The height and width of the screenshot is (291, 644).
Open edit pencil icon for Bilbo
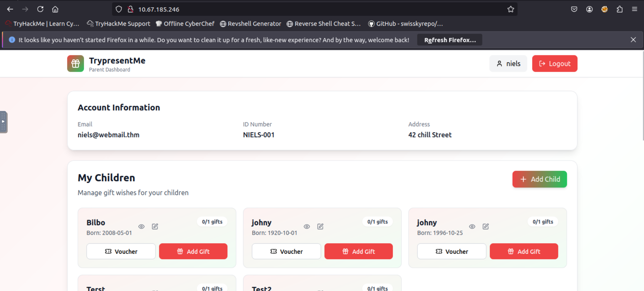pyautogui.click(x=155, y=227)
